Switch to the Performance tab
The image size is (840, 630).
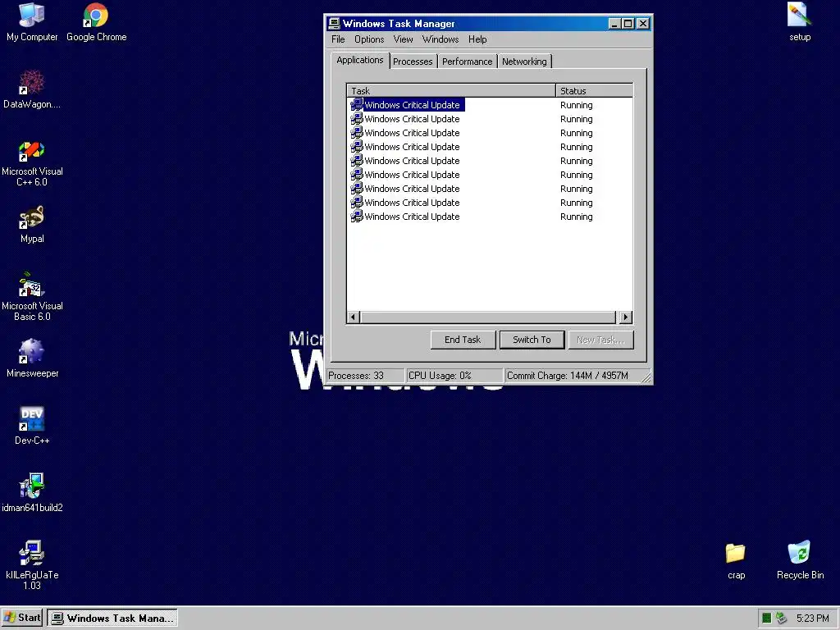coord(467,62)
